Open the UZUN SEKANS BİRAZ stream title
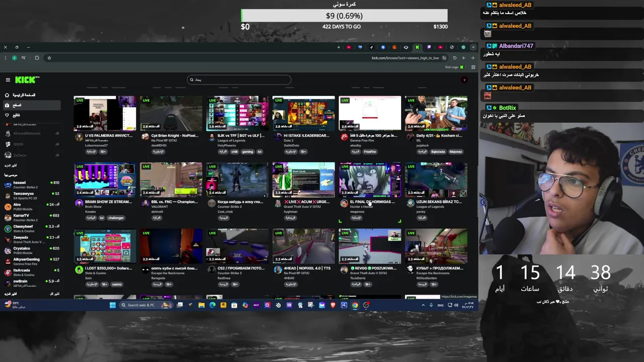Screen dimensions: 644x362 [x=439, y=202]
